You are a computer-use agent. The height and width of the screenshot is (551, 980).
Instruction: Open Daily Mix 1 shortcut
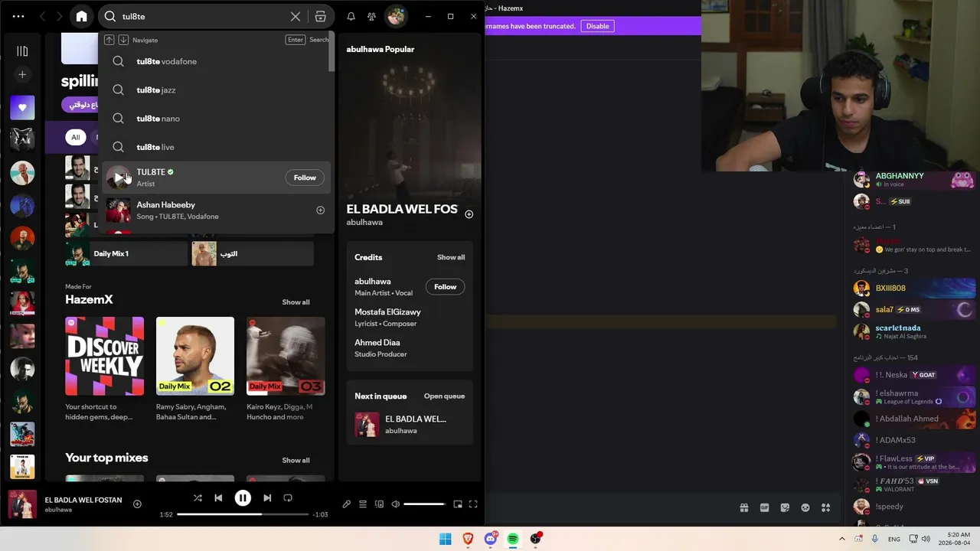126,254
